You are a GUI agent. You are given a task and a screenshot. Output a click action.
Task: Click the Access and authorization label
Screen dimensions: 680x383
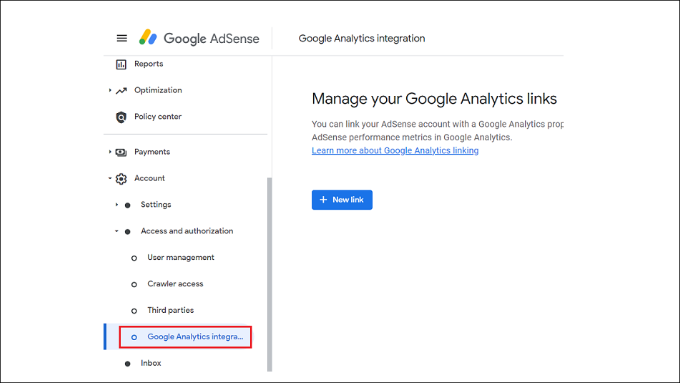point(187,231)
